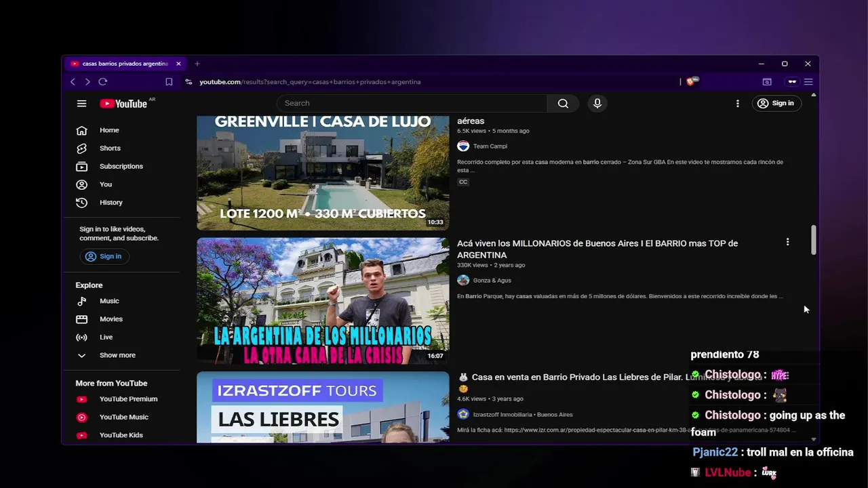This screenshot has width=868, height=488.
Task: Click the 6.5K views 5 months ago text
Action: (x=493, y=131)
